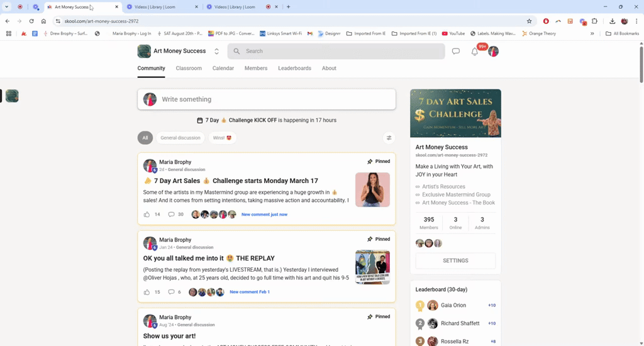This screenshot has width=644, height=346.
Task: Click pin icon on Show us your art post
Action: (370, 317)
